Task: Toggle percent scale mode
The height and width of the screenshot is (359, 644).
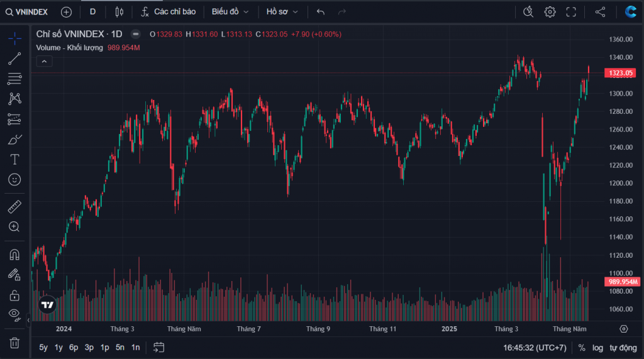Action: [x=582, y=348]
